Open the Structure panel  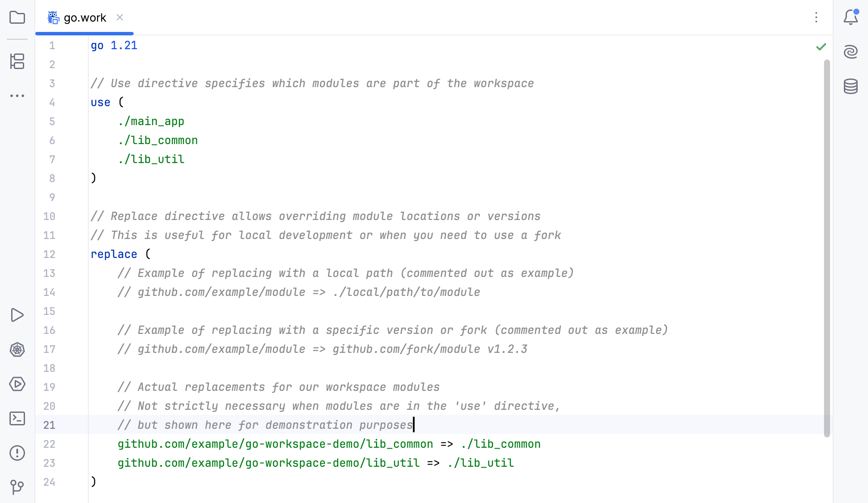click(17, 61)
